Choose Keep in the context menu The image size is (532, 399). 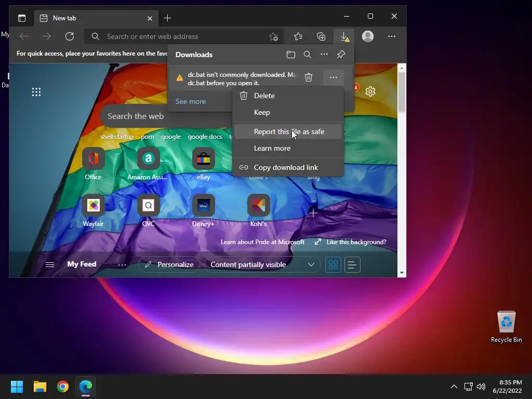coord(288,112)
